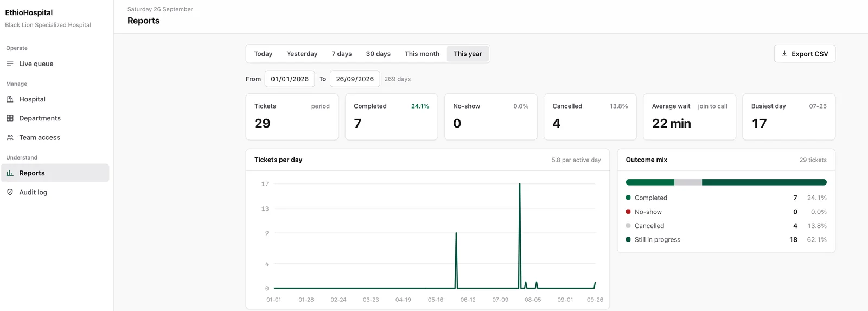Viewport: 868px width, 311px height.
Task: Click the Tickets card showing 29
Action: [292, 117]
